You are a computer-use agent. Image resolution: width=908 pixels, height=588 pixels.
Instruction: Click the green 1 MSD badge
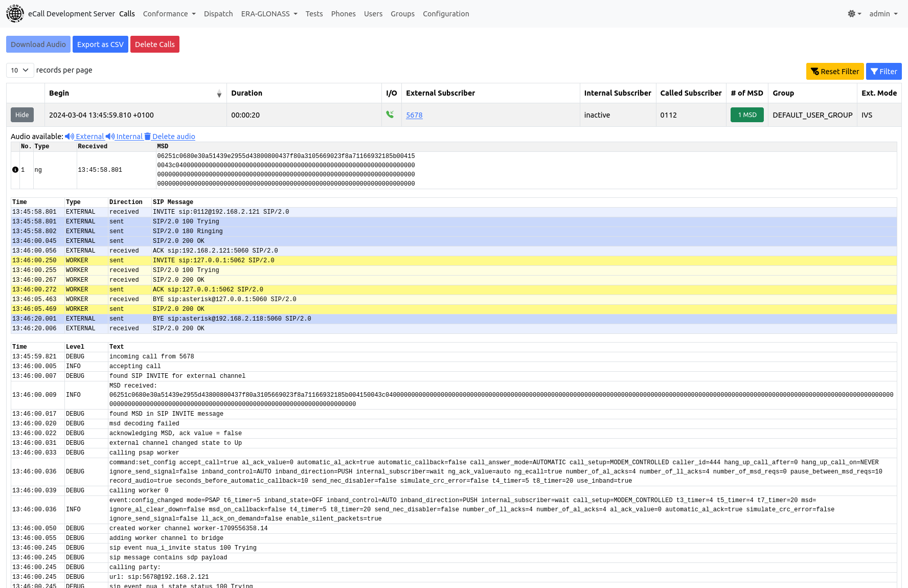tap(746, 115)
